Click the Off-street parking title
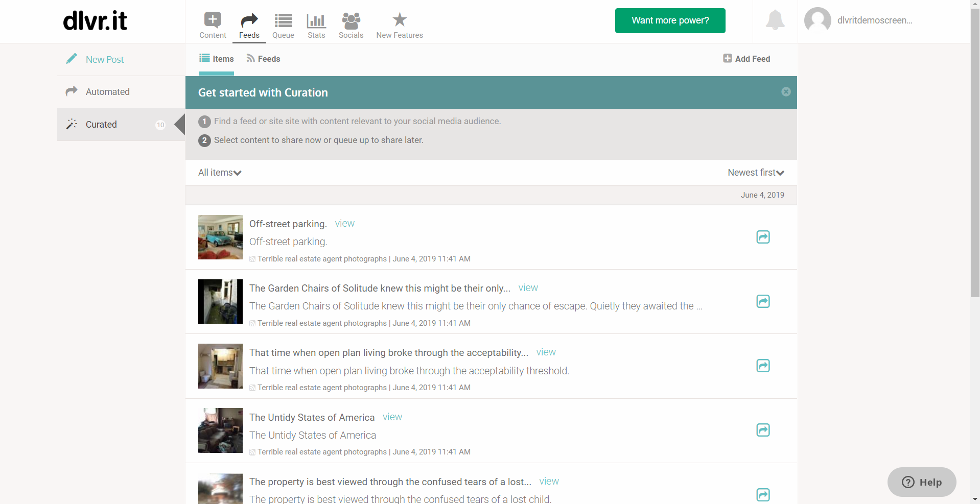Image resolution: width=980 pixels, height=504 pixels. (288, 224)
